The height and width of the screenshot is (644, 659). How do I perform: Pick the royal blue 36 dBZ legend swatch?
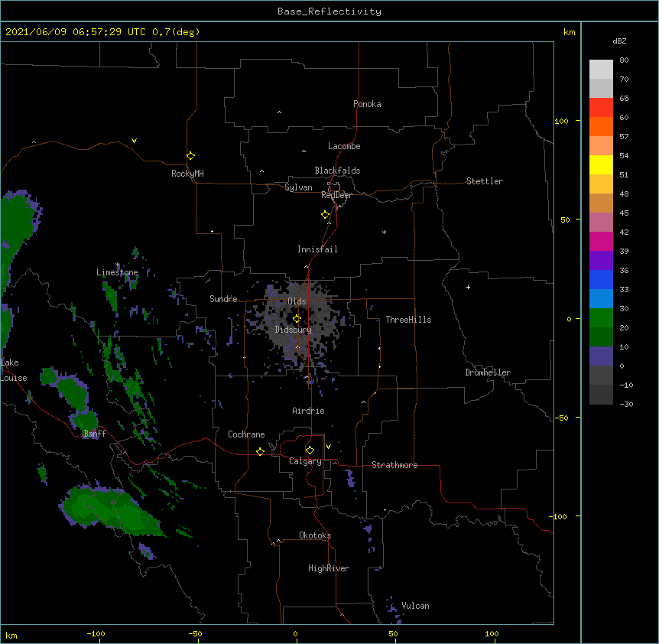coord(601,279)
